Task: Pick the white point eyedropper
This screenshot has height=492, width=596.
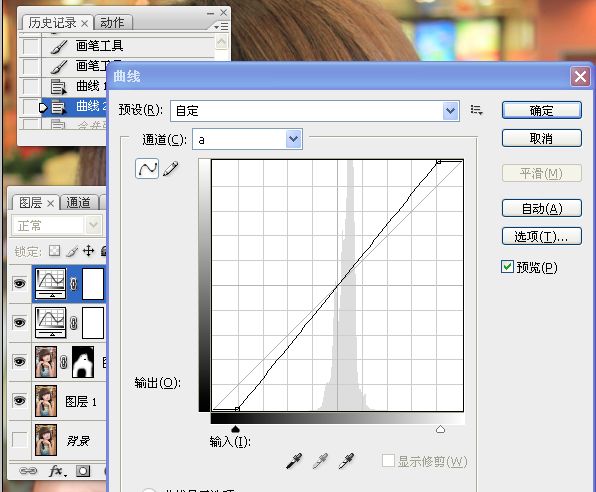Action: 346,461
